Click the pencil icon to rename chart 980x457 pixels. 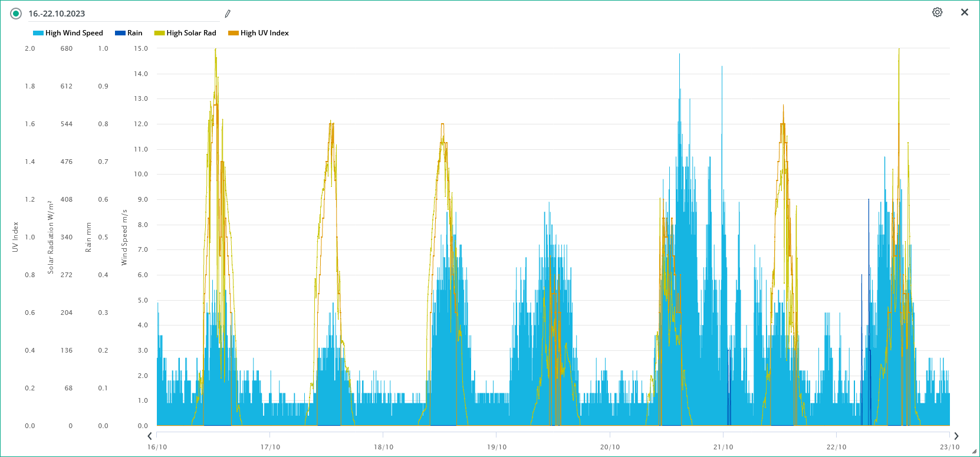point(228,14)
